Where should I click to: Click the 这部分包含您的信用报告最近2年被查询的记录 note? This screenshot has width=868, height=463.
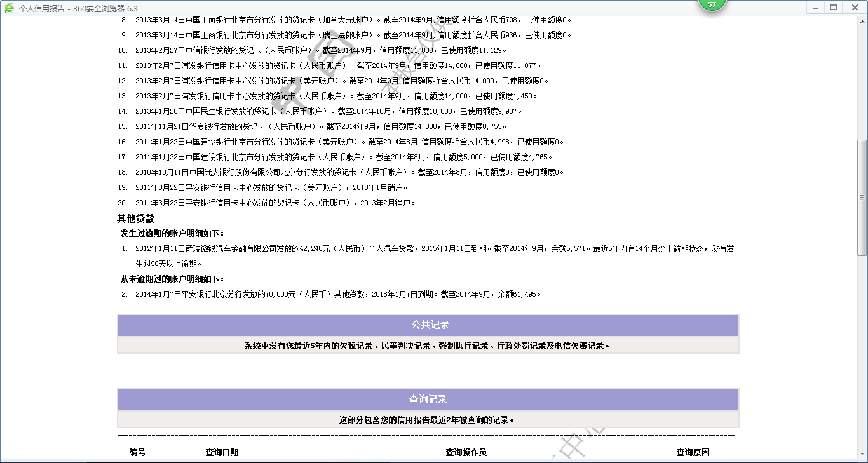(x=428, y=420)
